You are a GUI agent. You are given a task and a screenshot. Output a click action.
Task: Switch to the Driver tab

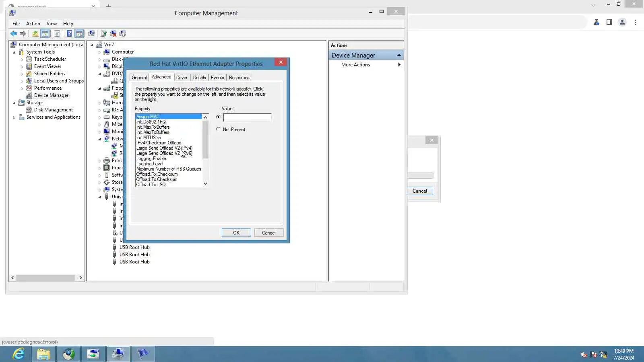[x=182, y=78]
